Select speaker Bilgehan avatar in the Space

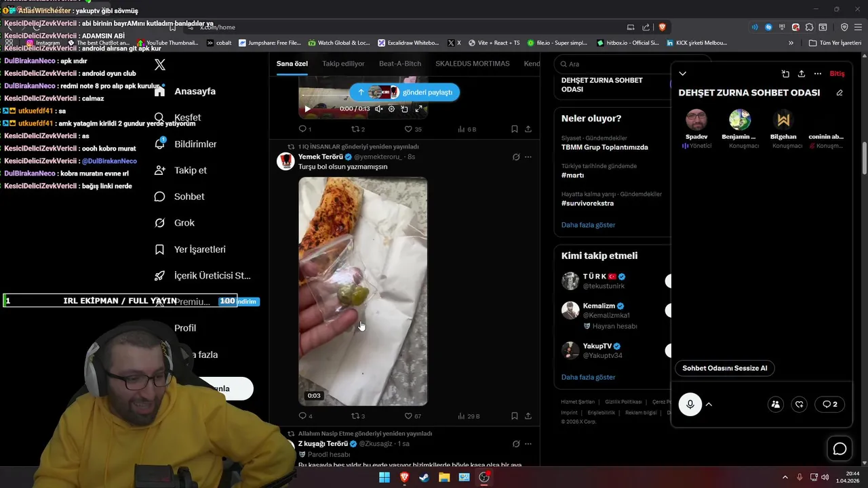tap(783, 120)
